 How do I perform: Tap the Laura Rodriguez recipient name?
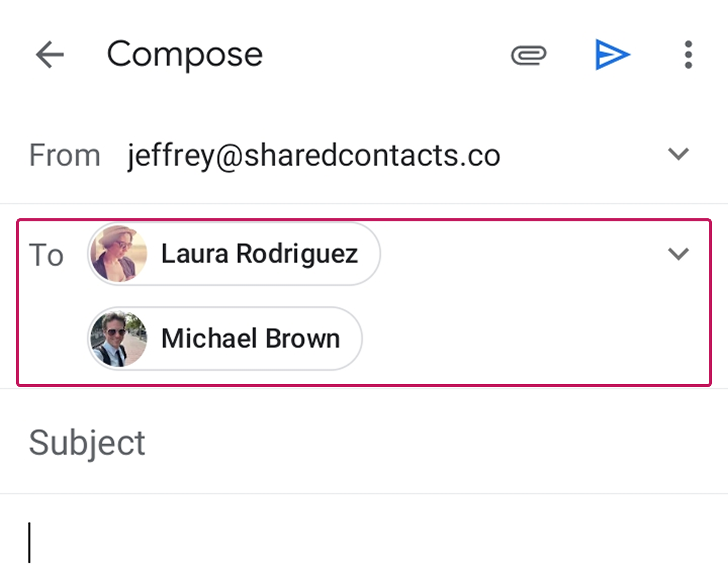pyautogui.click(x=259, y=254)
